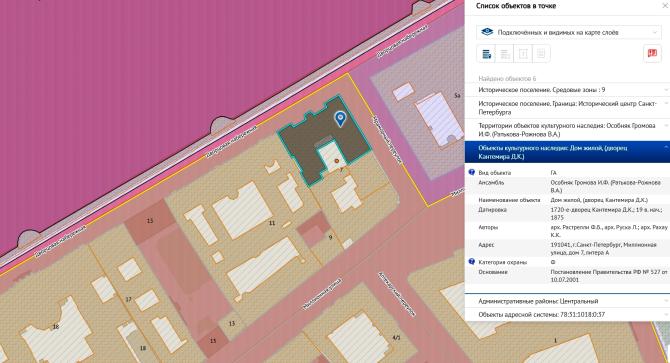
Task: Click the help icon next to Вид объекта
Action: (x=471, y=173)
